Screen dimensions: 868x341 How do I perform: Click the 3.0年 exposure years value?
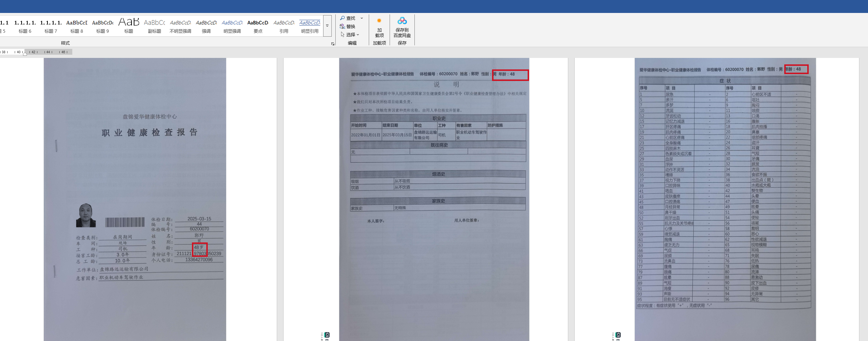(x=123, y=255)
